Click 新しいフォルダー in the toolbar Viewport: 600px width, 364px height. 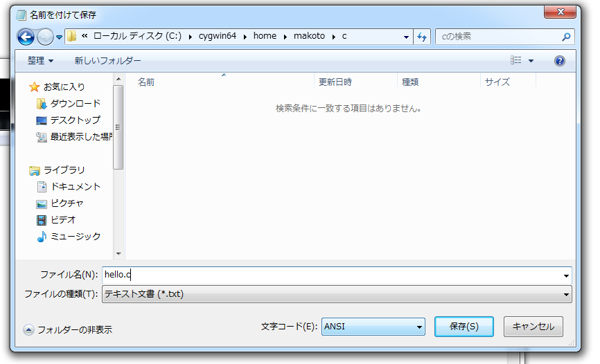tap(107, 61)
